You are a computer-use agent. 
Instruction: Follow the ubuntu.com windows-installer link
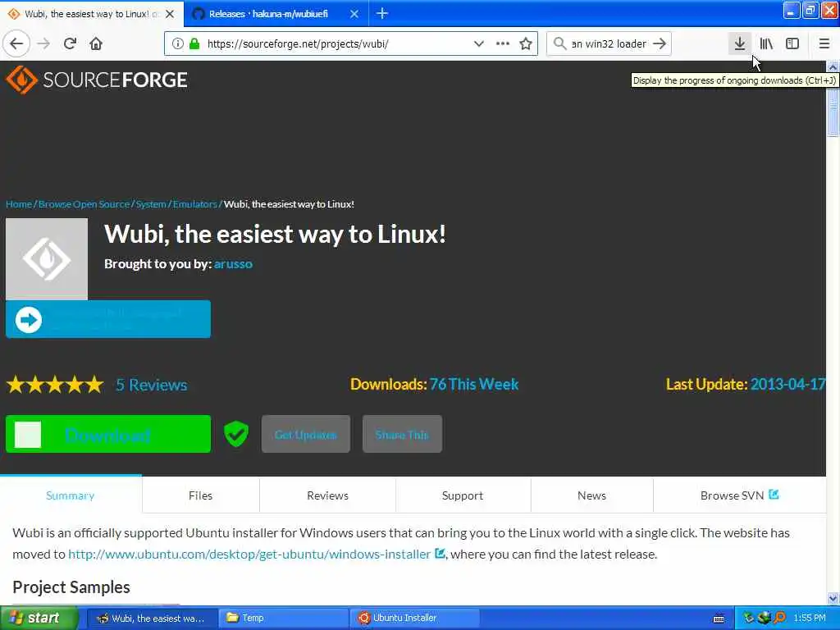click(249, 554)
